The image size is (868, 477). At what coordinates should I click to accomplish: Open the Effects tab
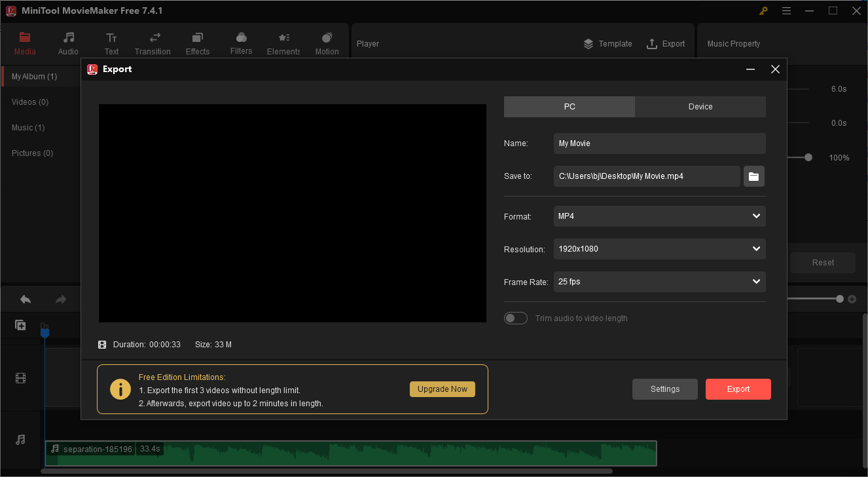[198, 43]
